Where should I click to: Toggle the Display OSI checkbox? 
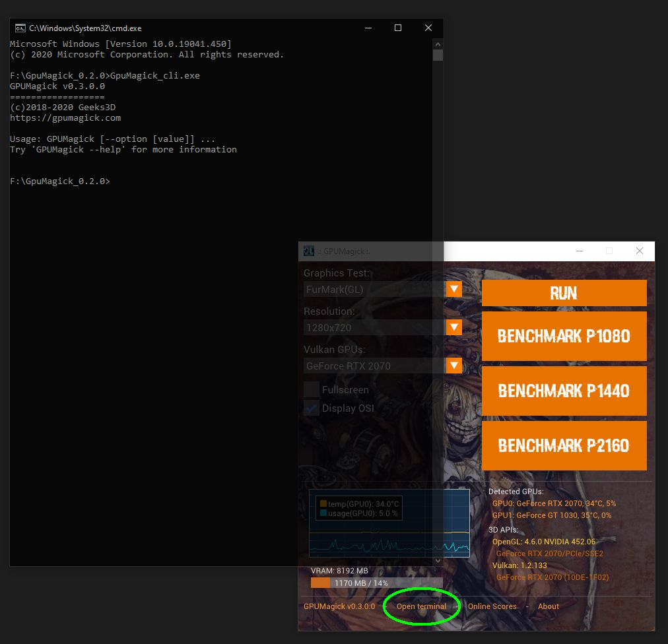[x=312, y=408]
